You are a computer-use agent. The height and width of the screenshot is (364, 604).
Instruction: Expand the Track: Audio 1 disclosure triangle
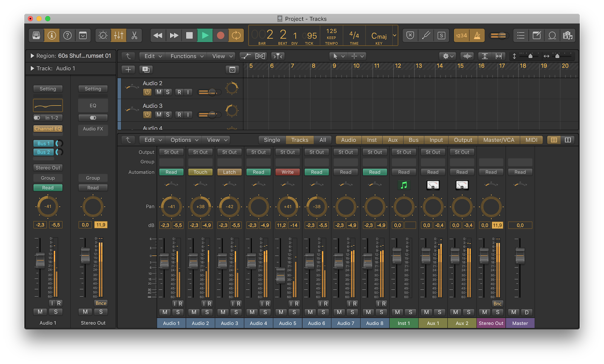pos(32,68)
